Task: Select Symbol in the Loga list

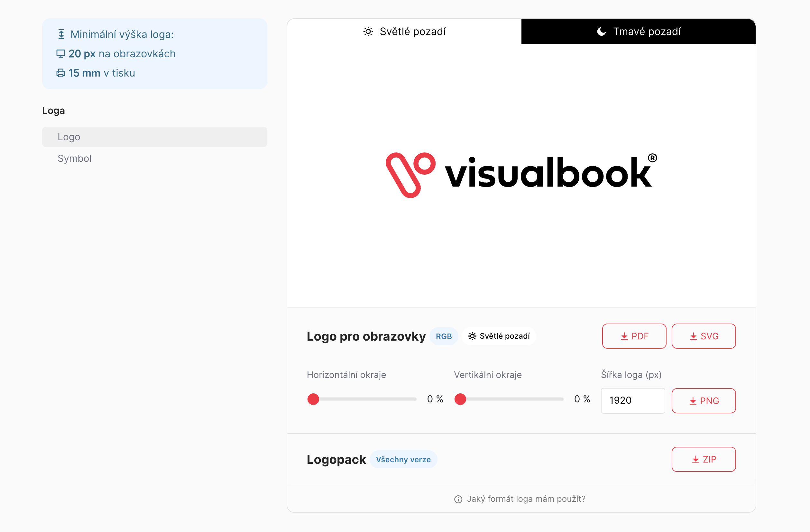Action: pos(154,158)
